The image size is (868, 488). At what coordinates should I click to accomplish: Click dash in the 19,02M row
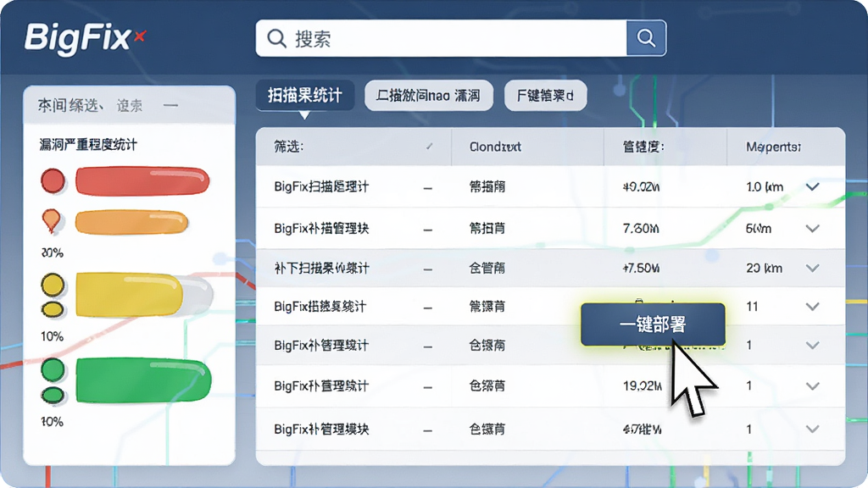click(x=428, y=387)
